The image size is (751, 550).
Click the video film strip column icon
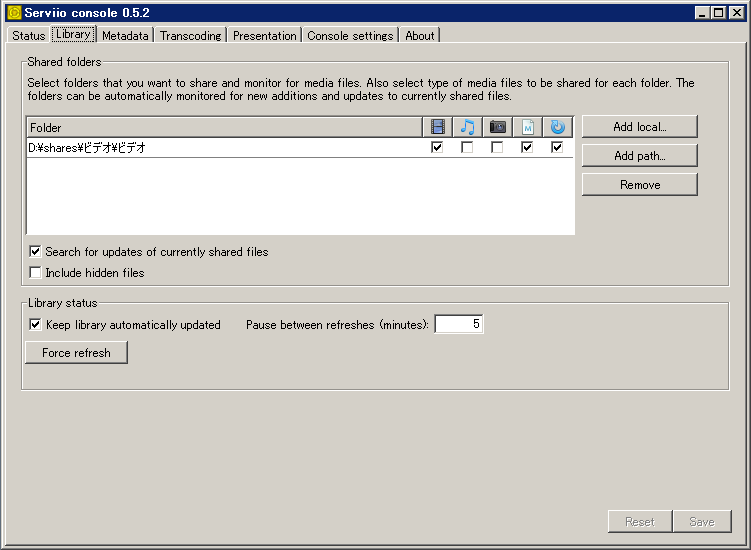coord(437,127)
